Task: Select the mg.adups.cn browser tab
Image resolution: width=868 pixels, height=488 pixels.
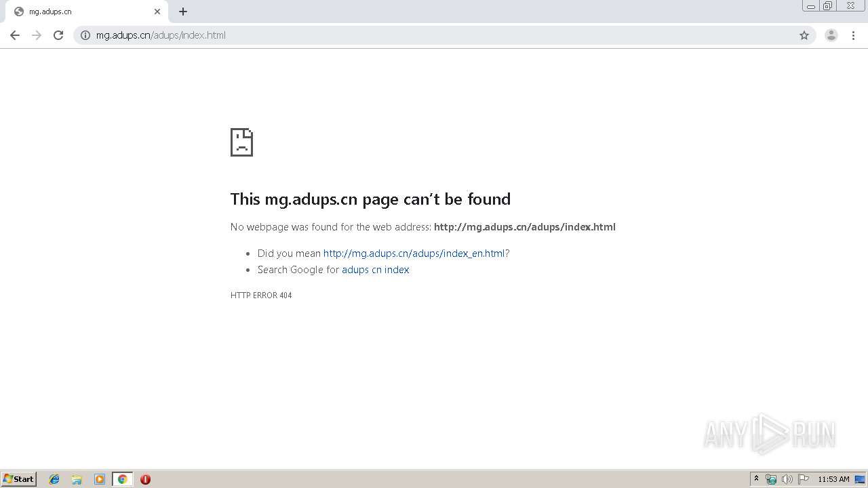Action: (x=86, y=12)
